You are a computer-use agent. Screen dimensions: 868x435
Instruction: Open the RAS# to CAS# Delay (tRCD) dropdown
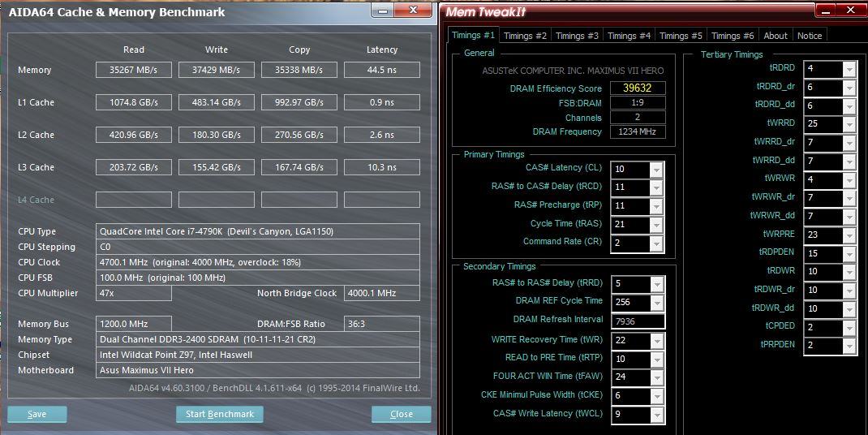point(656,187)
